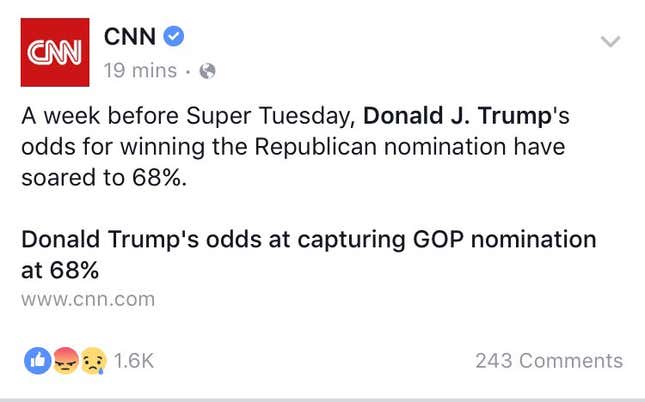
Task: Open the 19 mins timestamp
Action: pos(140,70)
